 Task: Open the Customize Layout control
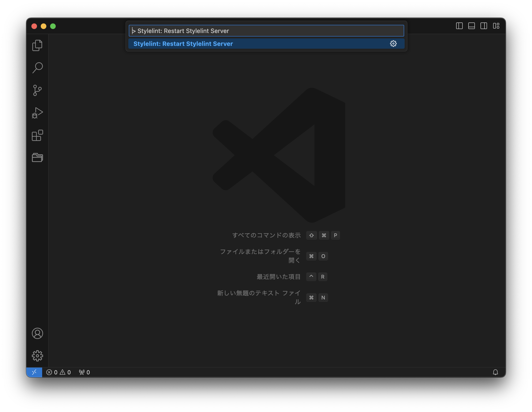pos(496,26)
